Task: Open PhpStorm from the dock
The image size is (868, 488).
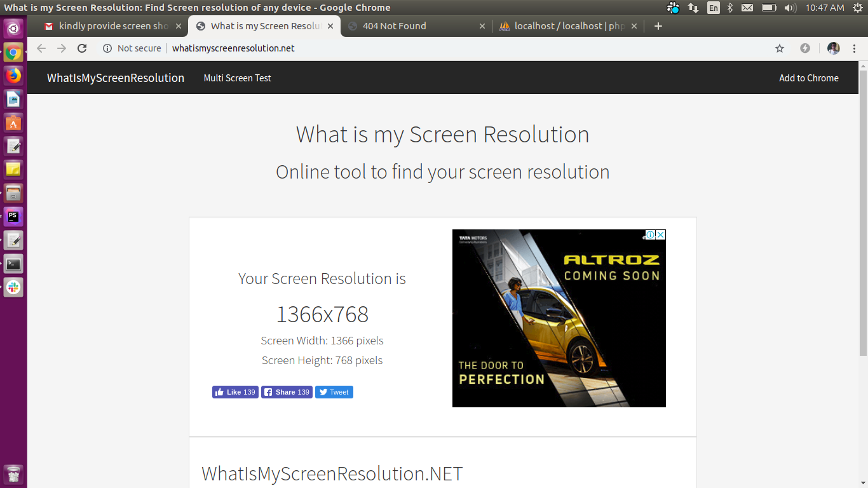Action: (13, 217)
